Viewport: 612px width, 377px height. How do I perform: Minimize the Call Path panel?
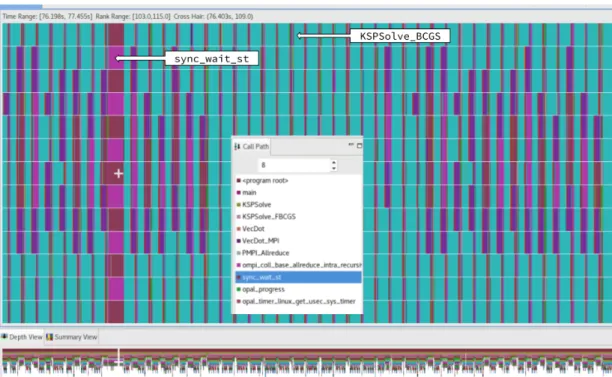350,145
